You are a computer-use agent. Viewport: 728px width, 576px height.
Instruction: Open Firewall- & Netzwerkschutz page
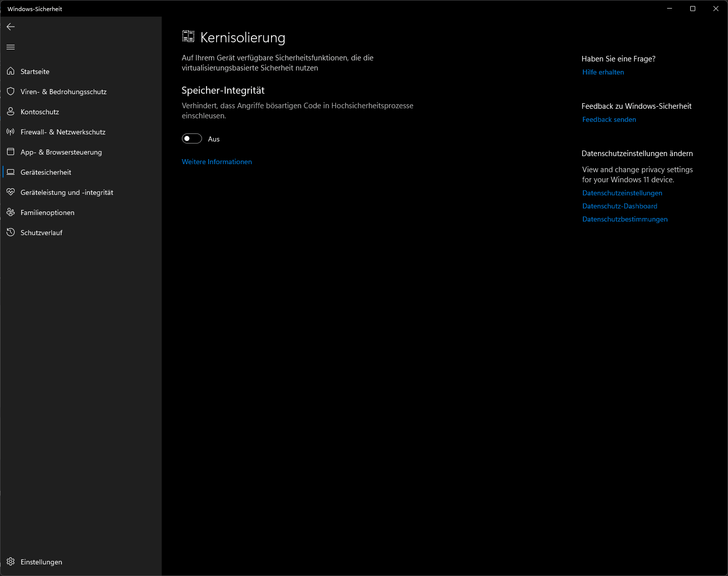[x=81, y=132]
